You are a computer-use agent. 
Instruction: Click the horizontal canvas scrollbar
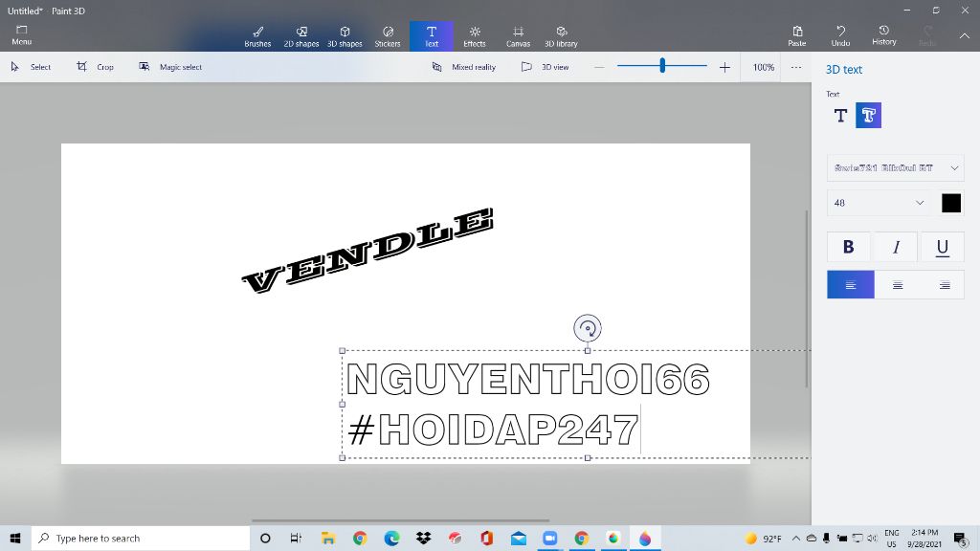coord(400,520)
